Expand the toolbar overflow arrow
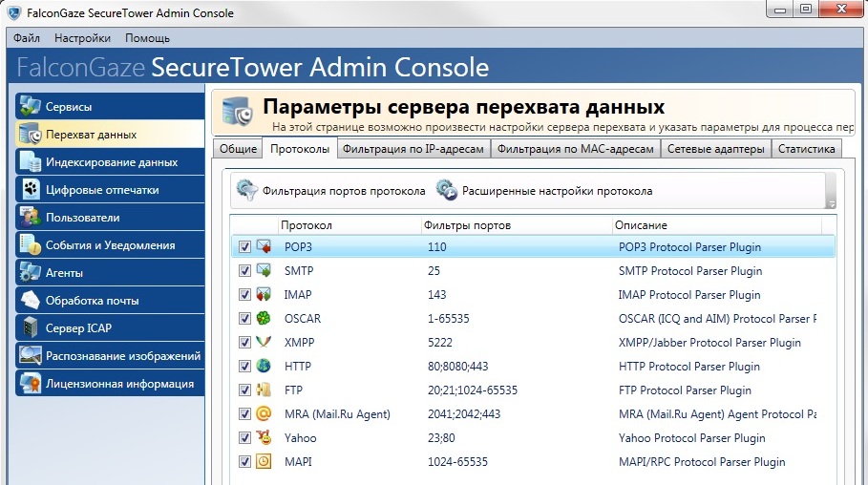Viewport: 868px width, 485px height. click(831, 204)
